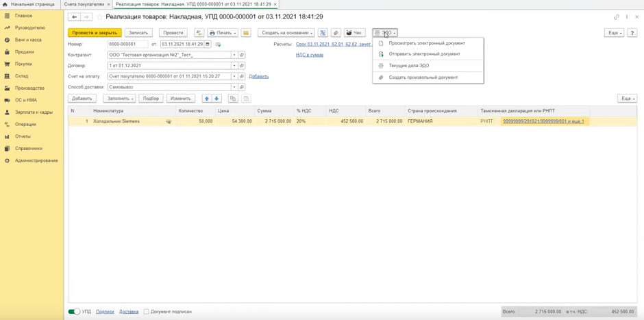Choose 'Текущие дела ЭДО' from menu
The height and width of the screenshot is (320, 644).
409,66
